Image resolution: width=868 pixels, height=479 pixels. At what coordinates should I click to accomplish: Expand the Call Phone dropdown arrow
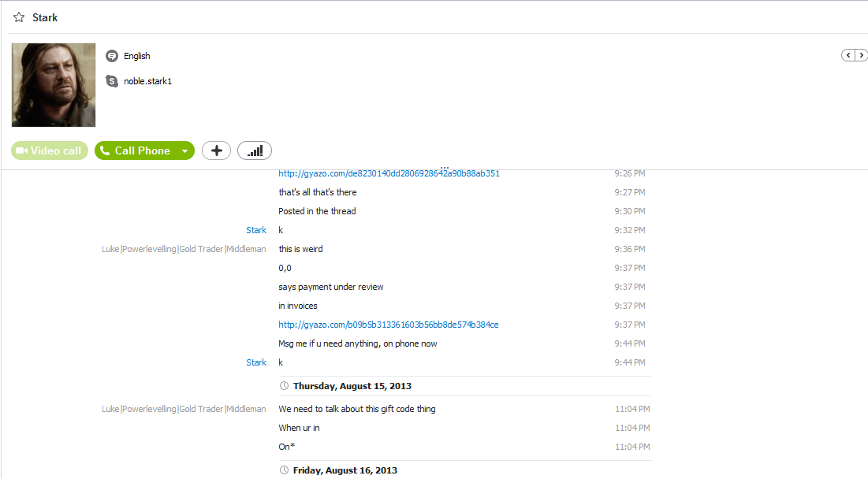click(185, 150)
